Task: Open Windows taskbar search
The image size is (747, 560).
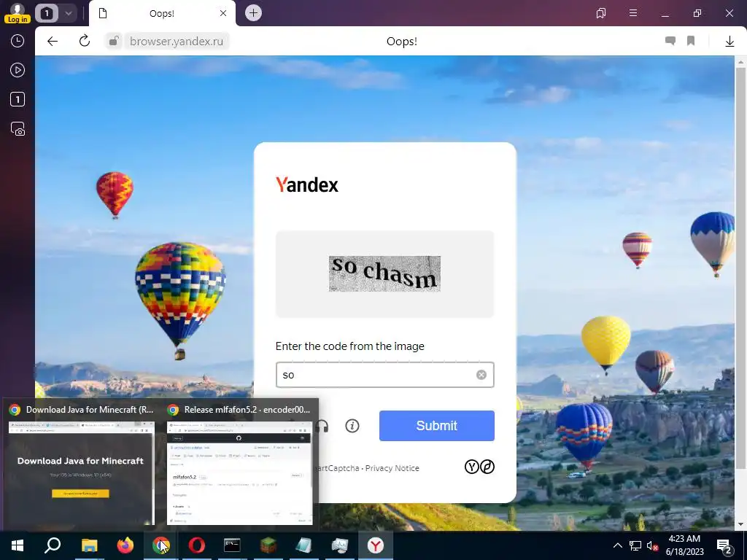Action: pyautogui.click(x=53, y=545)
